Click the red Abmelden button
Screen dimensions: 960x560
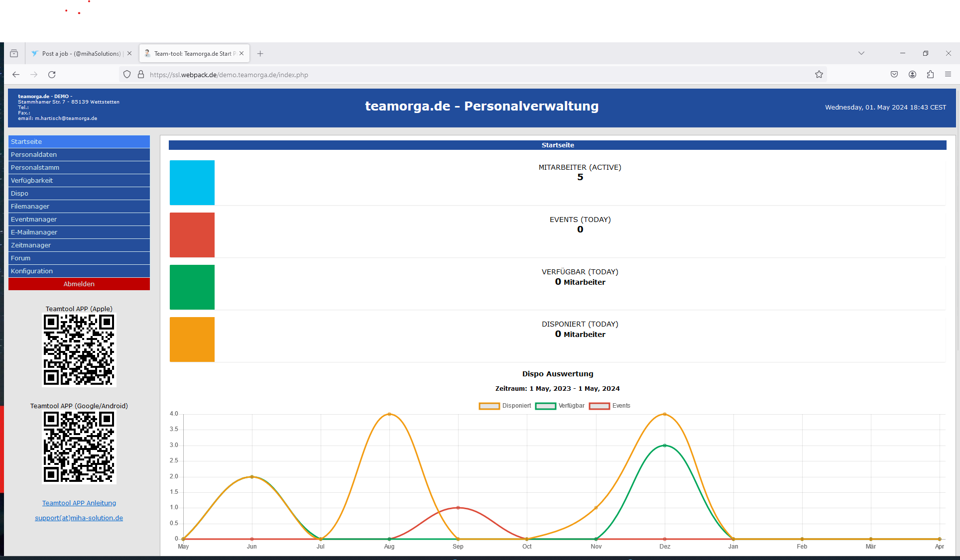click(79, 284)
